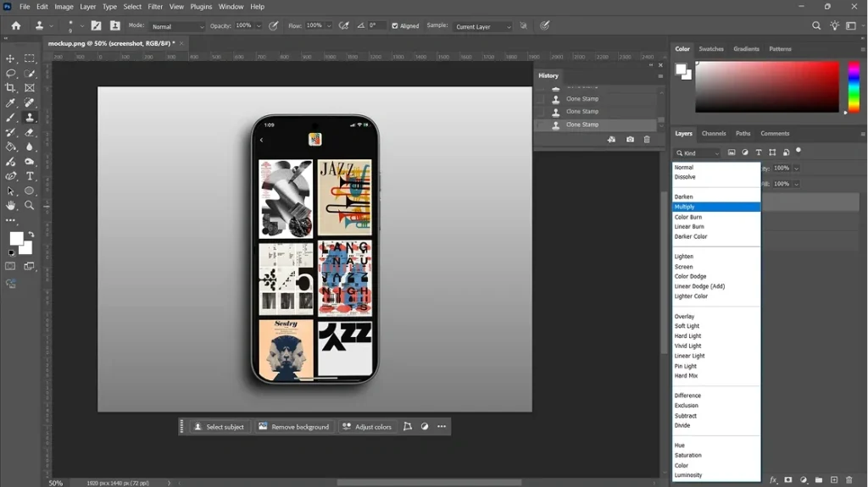Image resolution: width=868 pixels, height=487 pixels.
Task: Click Select subject button
Action: tap(220, 427)
